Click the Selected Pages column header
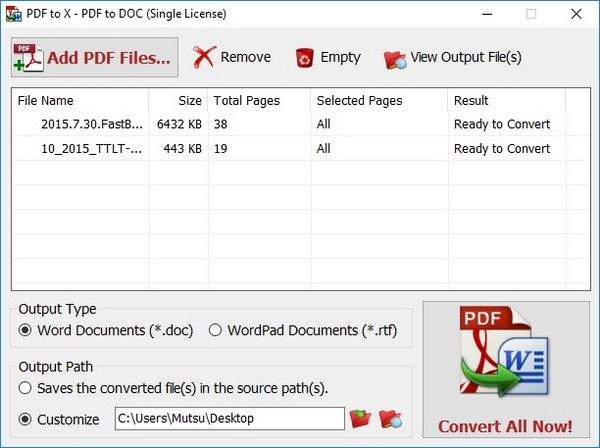 pyautogui.click(x=379, y=101)
